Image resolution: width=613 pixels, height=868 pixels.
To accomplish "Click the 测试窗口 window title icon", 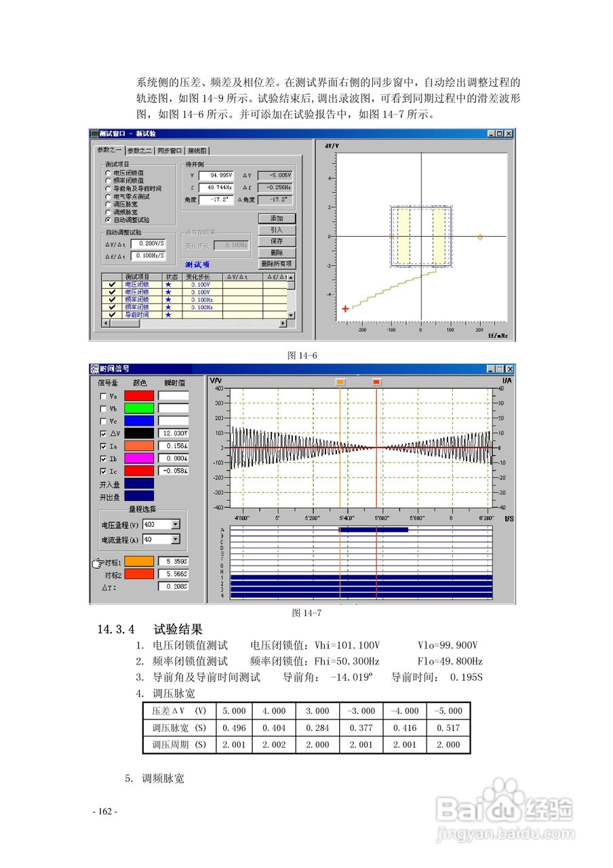I will 94,134.
